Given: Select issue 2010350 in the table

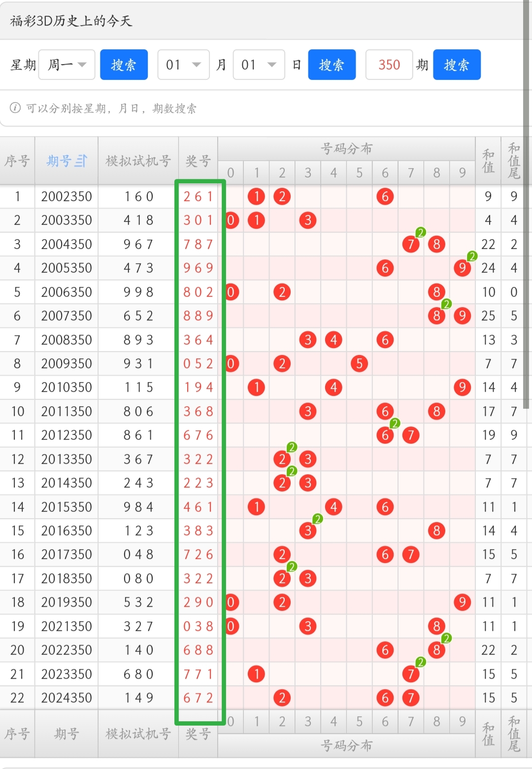Looking at the screenshot, I should (x=66, y=387).
